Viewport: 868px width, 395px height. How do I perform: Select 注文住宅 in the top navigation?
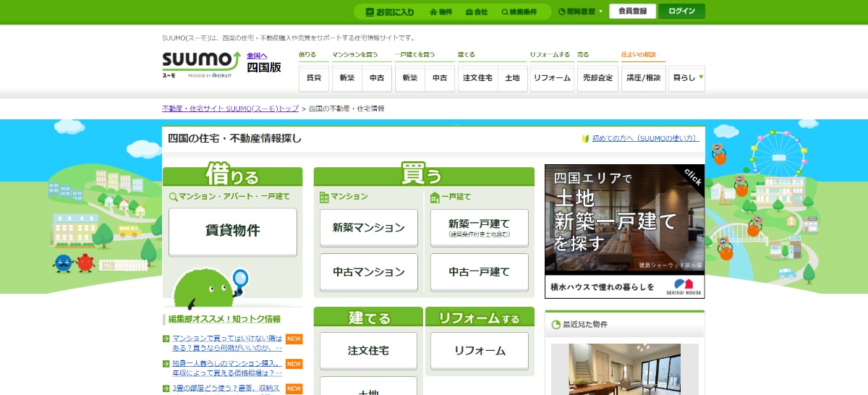coord(477,78)
